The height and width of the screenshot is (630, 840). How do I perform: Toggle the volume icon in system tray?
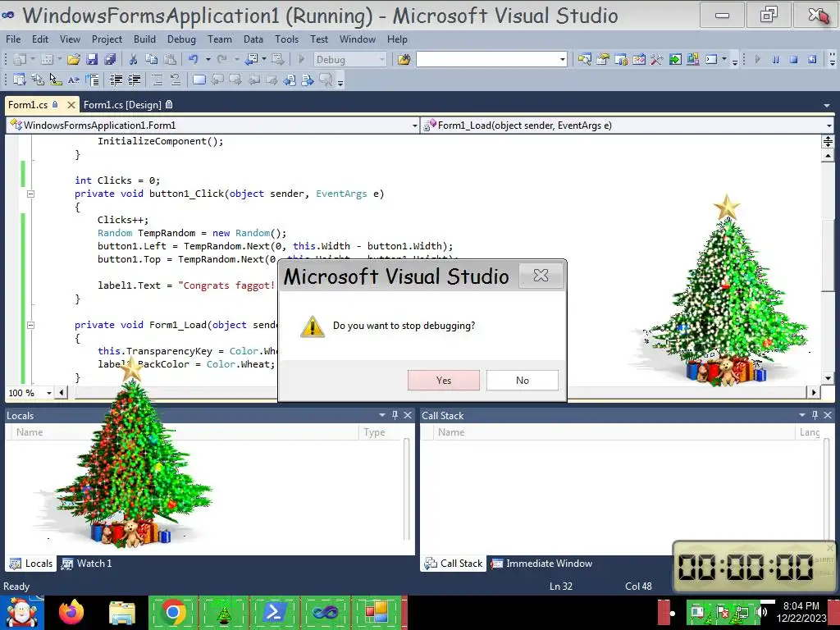pyautogui.click(x=762, y=612)
